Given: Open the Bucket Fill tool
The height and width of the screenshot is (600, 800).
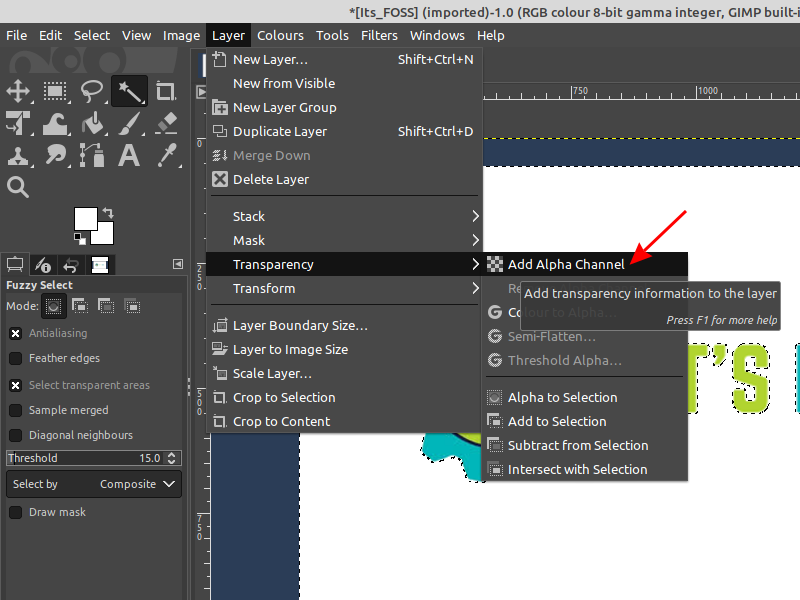Looking at the screenshot, I should (92, 123).
